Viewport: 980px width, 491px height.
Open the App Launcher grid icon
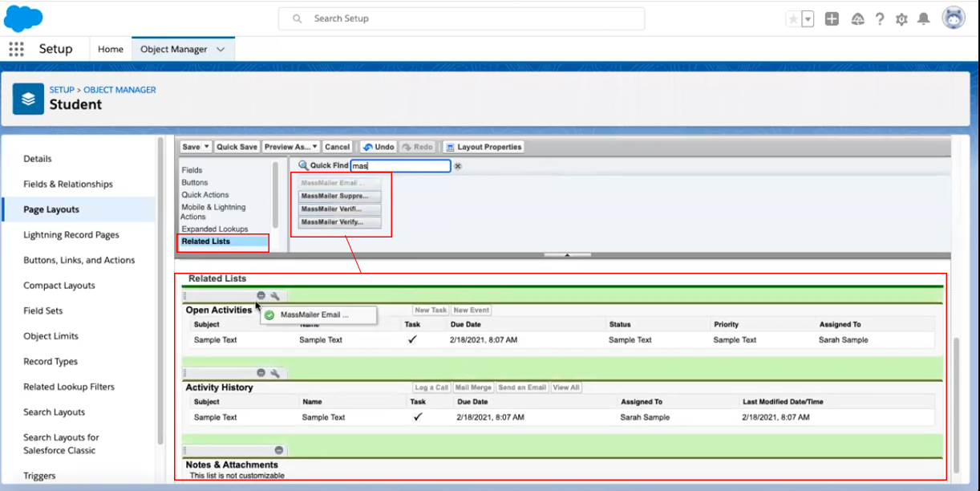click(16, 49)
